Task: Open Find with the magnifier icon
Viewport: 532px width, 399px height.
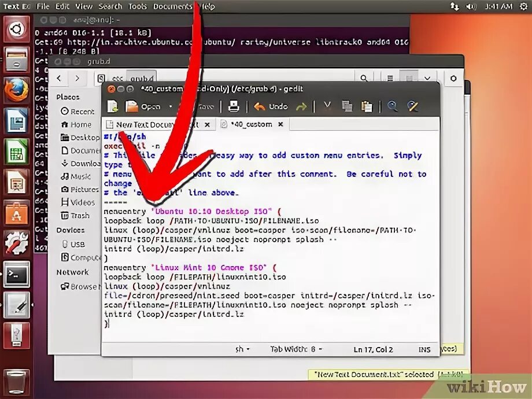Action: point(393,106)
